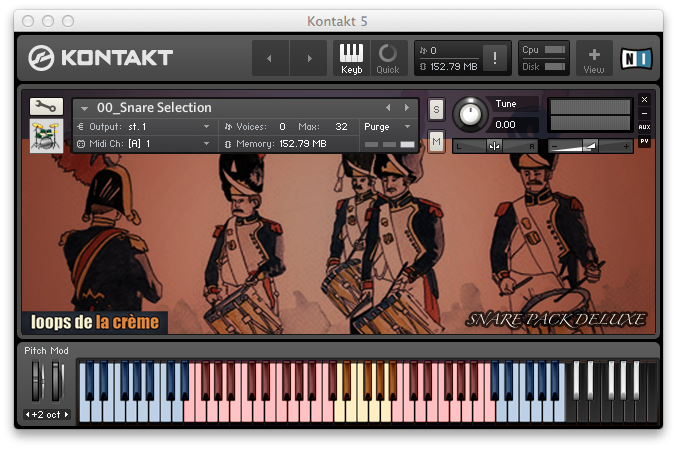
Task: Click the exclamation panic button
Action: (495, 58)
